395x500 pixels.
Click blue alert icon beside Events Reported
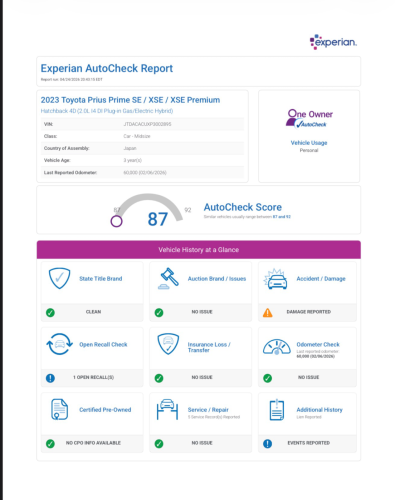click(x=268, y=444)
